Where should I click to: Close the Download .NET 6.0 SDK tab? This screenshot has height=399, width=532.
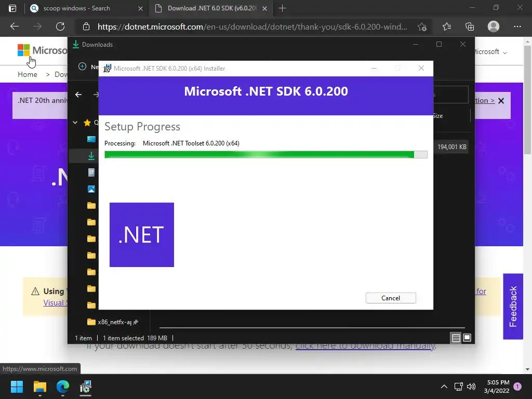pyautogui.click(x=265, y=8)
